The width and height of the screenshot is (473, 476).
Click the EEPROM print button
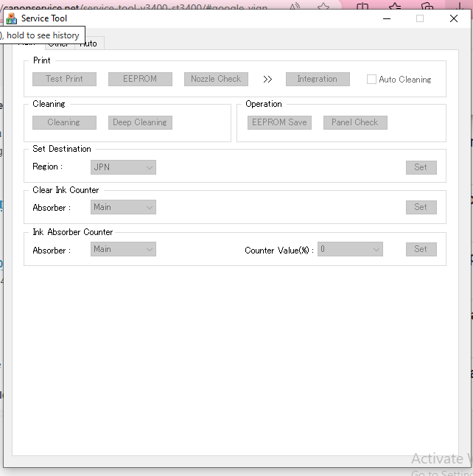[x=140, y=79]
